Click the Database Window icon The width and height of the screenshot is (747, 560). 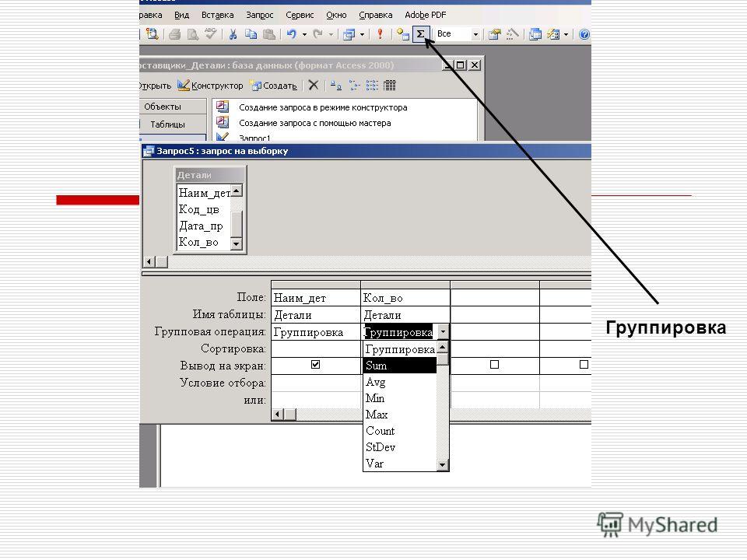pos(535,33)
